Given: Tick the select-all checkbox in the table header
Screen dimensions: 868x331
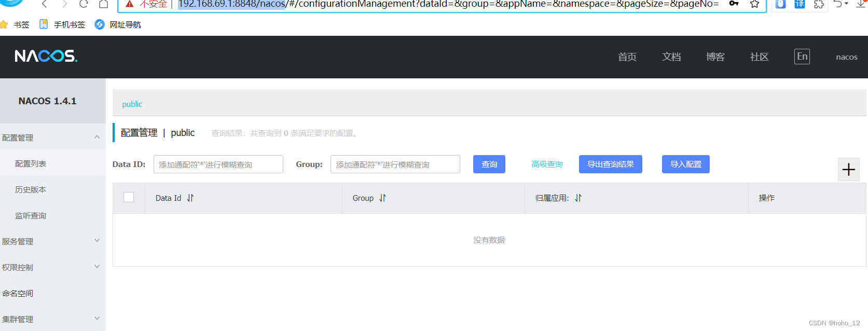Looking at the screenshot, I should point(129,197).
